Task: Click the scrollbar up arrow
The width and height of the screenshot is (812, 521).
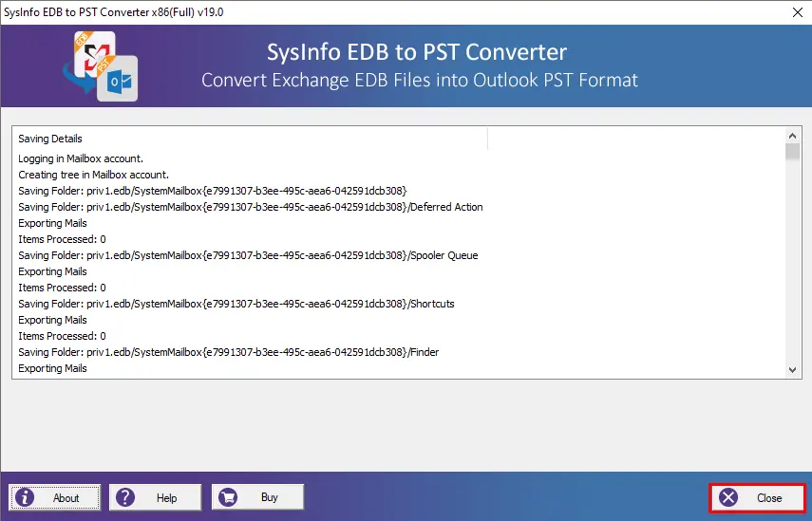Action: click(792, 136)
